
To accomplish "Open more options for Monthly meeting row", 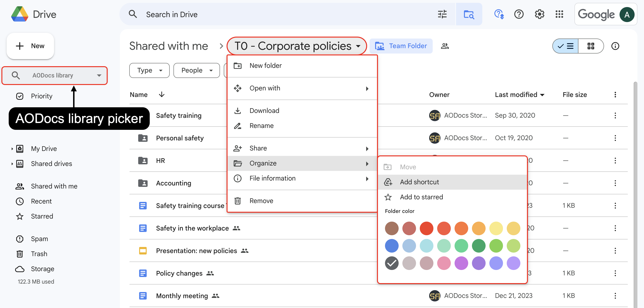I will click(615, 296).
